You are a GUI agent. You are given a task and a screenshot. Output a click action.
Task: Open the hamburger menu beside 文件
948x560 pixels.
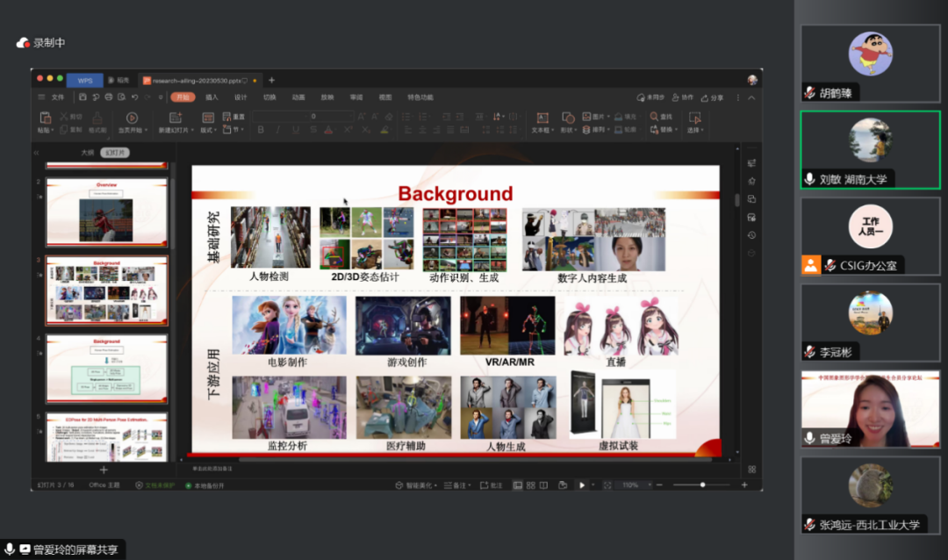point(41,97)
